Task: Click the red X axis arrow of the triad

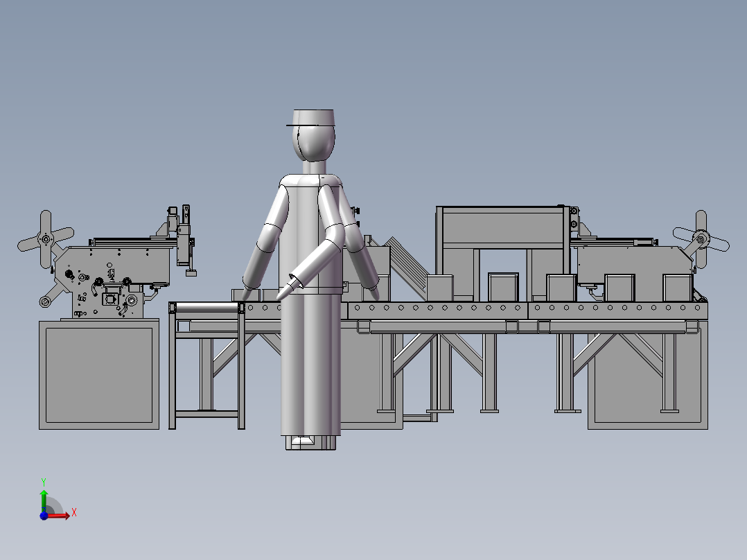Action: coord(62,515)
